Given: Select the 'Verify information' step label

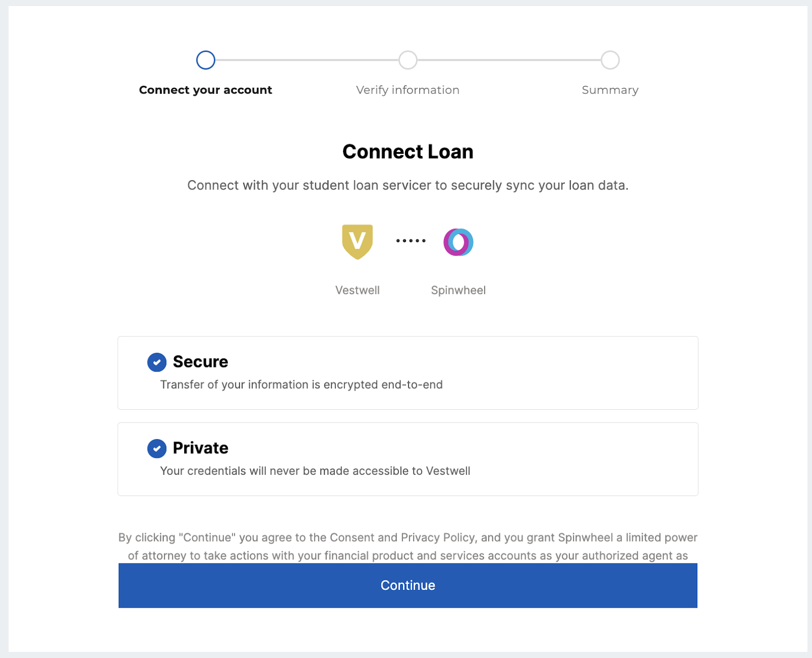Looking at the screenshot, I should coord(408,90).
